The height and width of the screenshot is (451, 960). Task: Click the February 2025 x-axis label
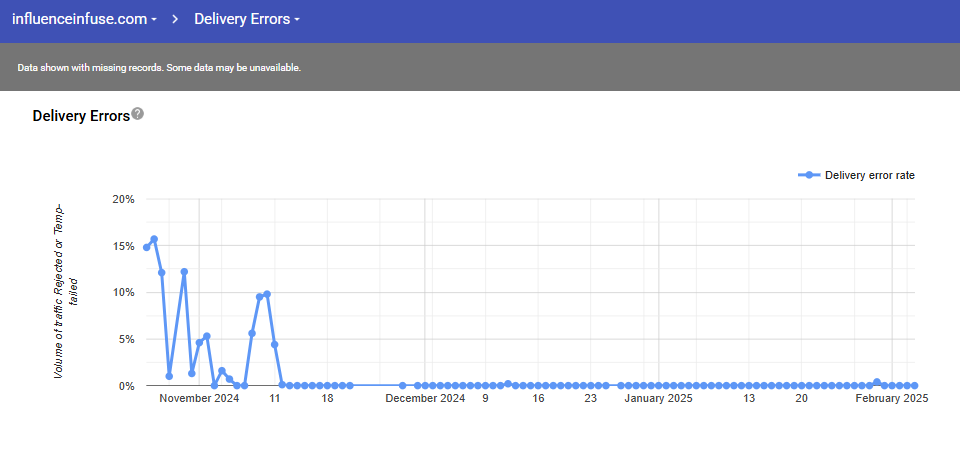pyautogui.click(x=891, y=398)
